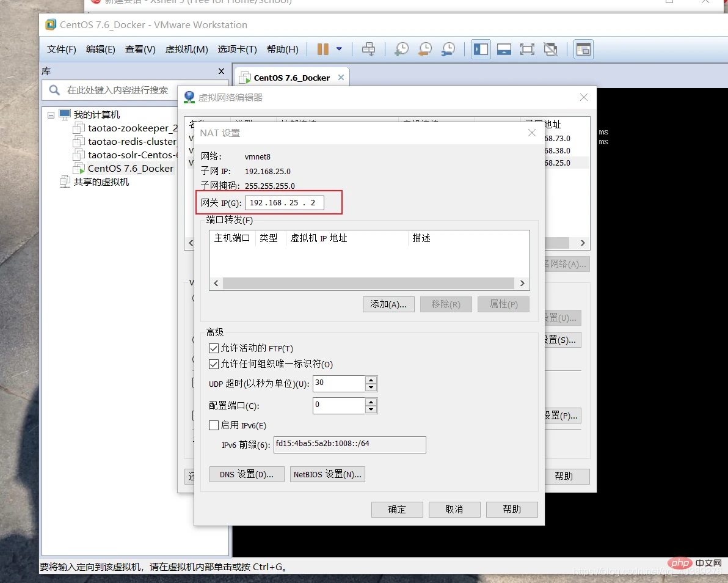
Task: Enter full screen mode icon
Action: (x=527, y=50)
